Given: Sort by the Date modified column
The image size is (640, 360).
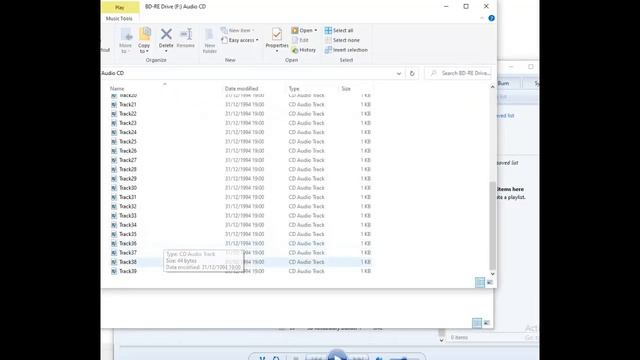Looking at the screenshot, I should tap(242, 89).
